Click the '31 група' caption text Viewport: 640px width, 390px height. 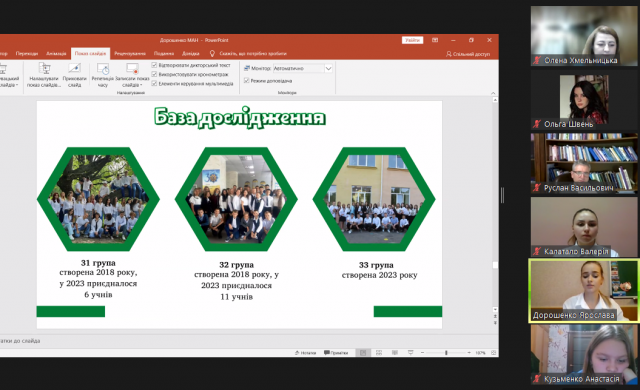pos(98,263)
